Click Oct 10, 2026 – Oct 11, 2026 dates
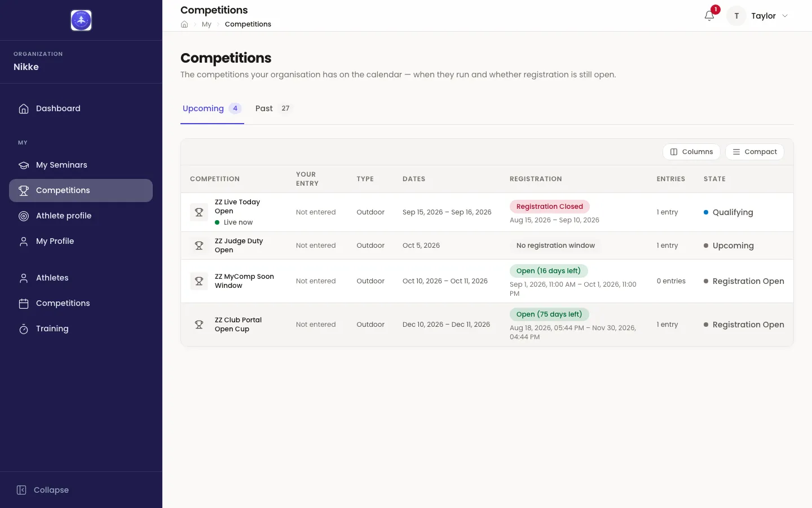The width and height of the screenshot is (812, 508). 445,281
